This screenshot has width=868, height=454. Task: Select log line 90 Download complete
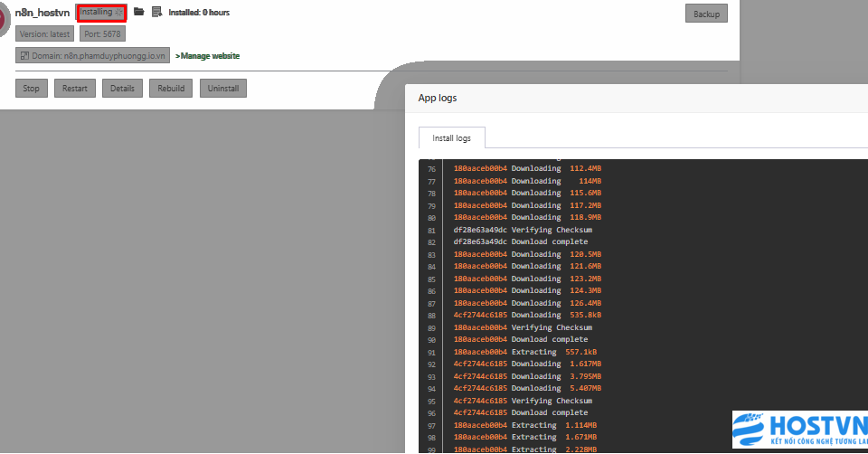(x=521, y=339)
